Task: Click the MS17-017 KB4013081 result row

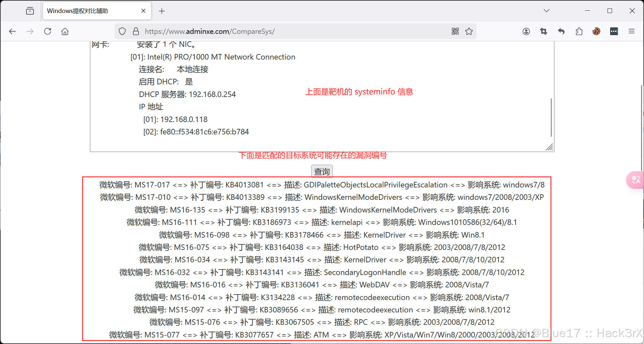Action: [322, 185]
